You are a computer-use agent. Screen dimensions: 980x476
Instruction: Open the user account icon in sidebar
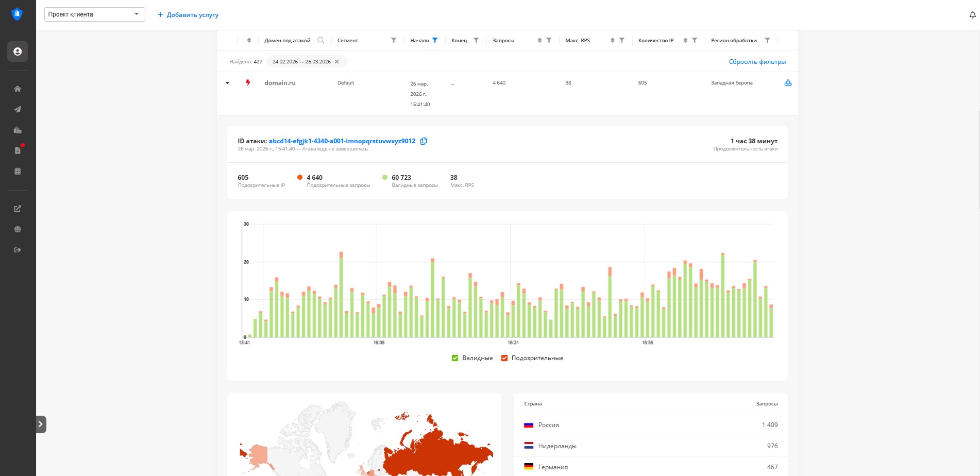click(18, 52)
